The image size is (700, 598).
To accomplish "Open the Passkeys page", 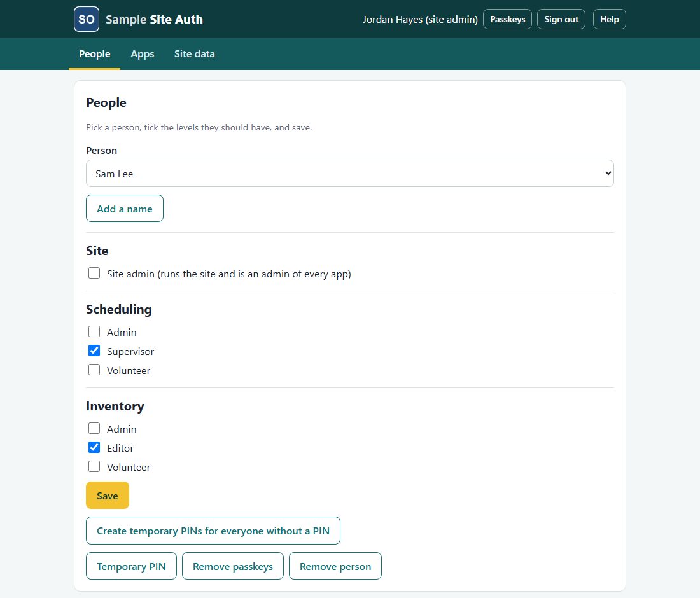I will click(507, 19).
